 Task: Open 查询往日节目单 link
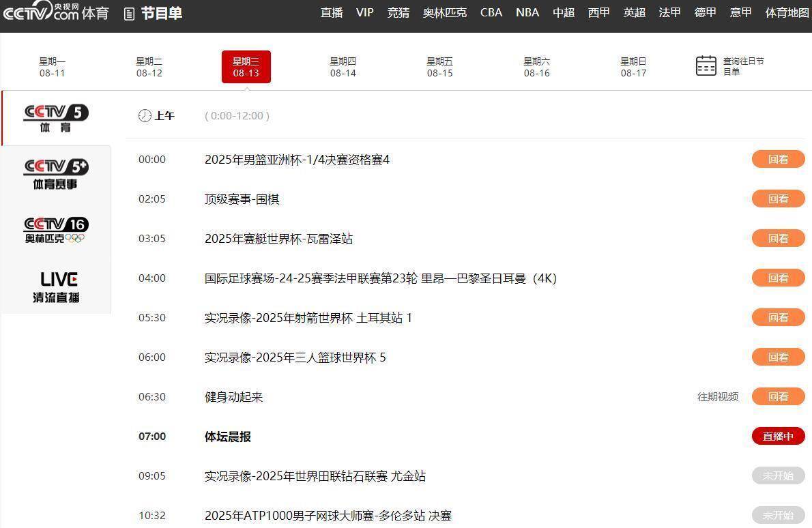point(743,66)
